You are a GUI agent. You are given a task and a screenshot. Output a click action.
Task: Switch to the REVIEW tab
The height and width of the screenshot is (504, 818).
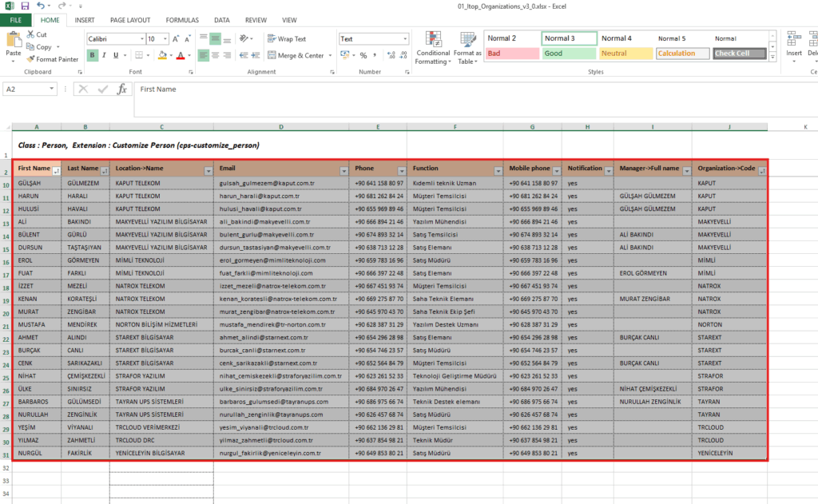256,20
